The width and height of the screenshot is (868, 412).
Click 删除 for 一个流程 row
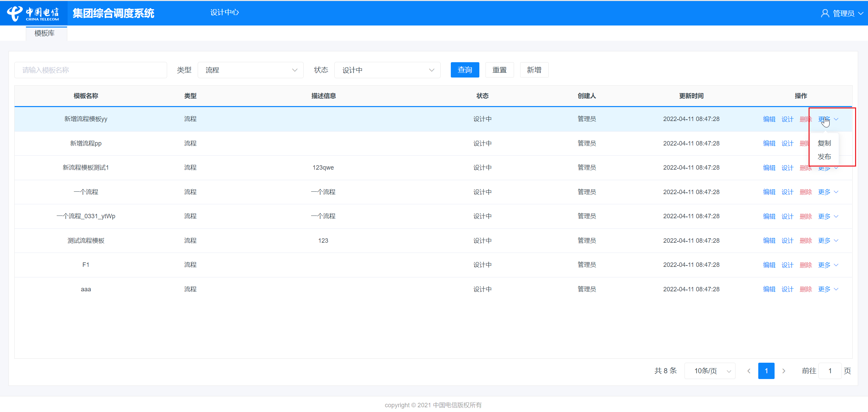click(806, 192)
